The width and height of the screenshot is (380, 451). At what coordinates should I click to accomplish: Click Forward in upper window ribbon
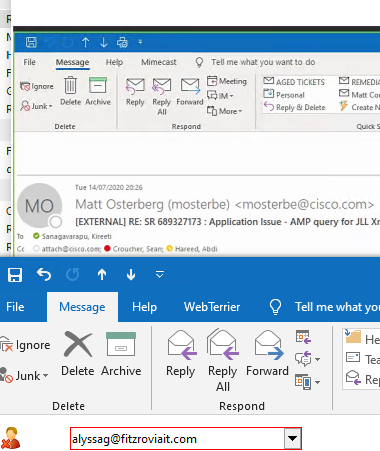coord(190,92)
